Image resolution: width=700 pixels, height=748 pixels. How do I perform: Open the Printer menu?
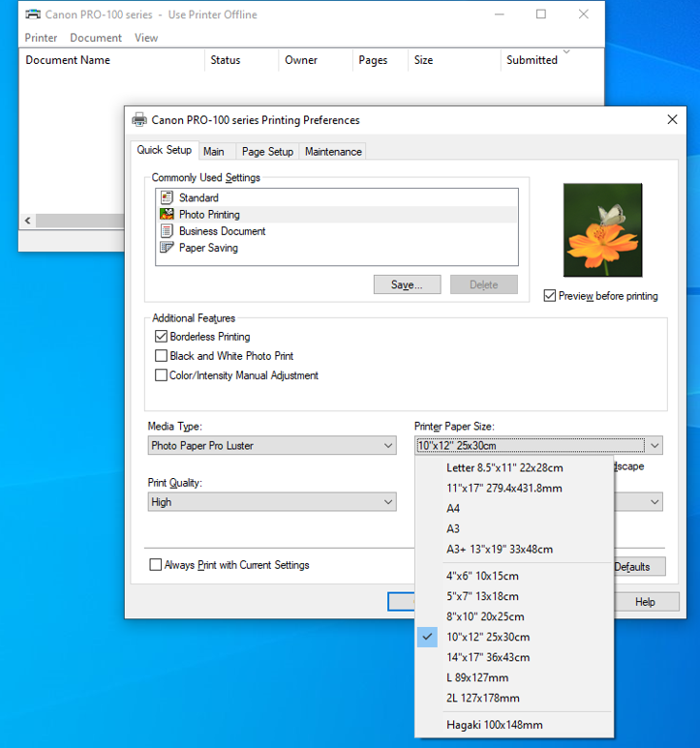click(x=41, y=38)
